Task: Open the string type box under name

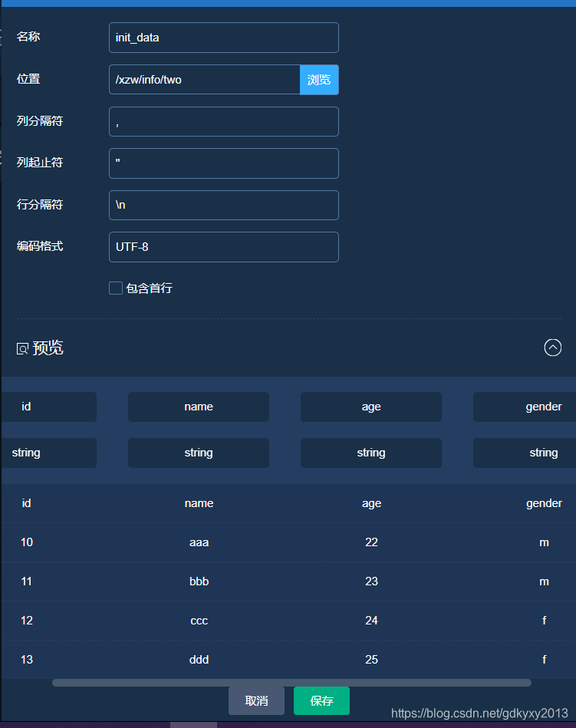Action: point(199,453)
